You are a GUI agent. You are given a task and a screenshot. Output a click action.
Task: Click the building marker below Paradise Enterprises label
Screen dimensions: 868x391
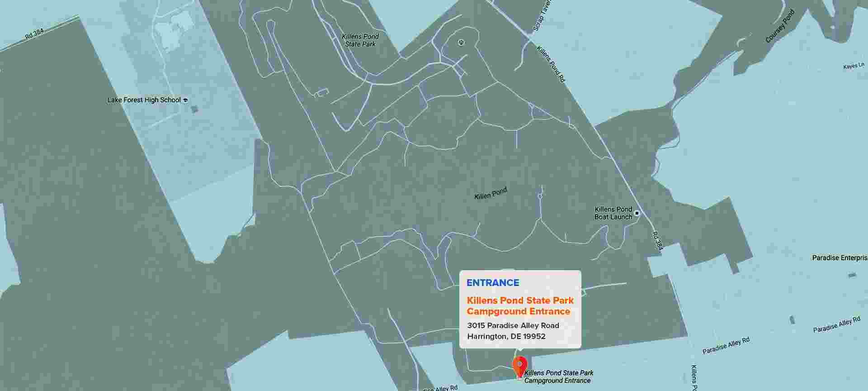tap(852, 275)
